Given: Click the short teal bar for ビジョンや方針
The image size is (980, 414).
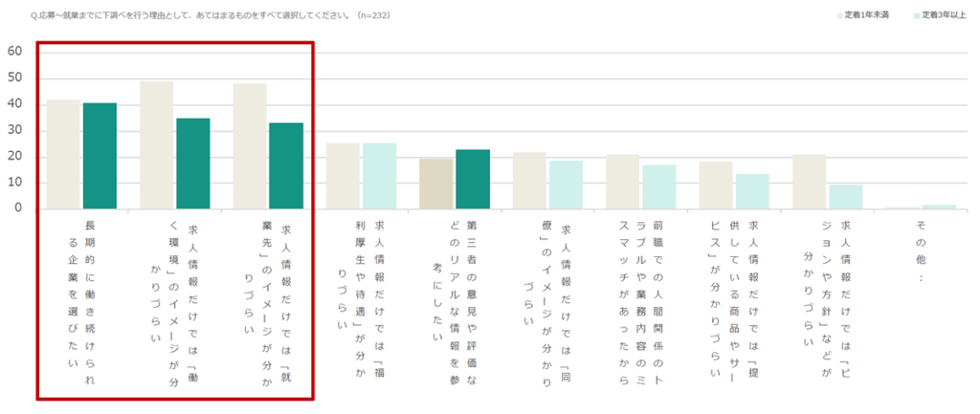Looking at the screenshot, I should pos(846,197).
